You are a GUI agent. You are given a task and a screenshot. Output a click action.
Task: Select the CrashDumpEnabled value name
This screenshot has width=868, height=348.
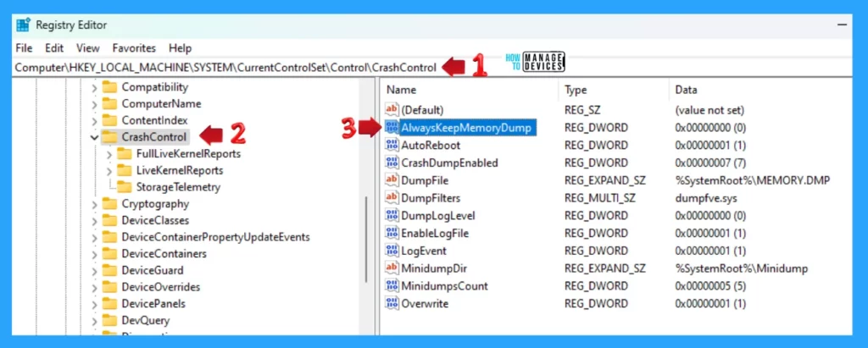(449, 163)
